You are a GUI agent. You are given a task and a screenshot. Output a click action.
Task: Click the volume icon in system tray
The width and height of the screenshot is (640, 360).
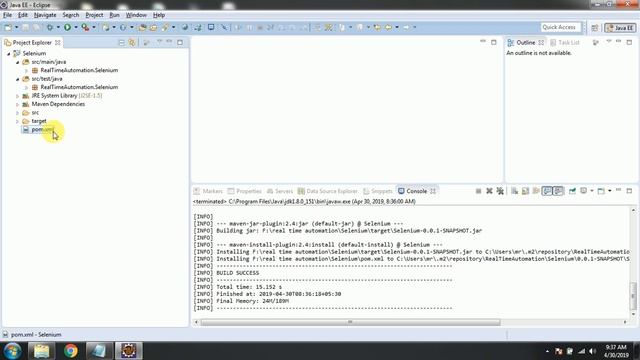click(x=592, y=351)
